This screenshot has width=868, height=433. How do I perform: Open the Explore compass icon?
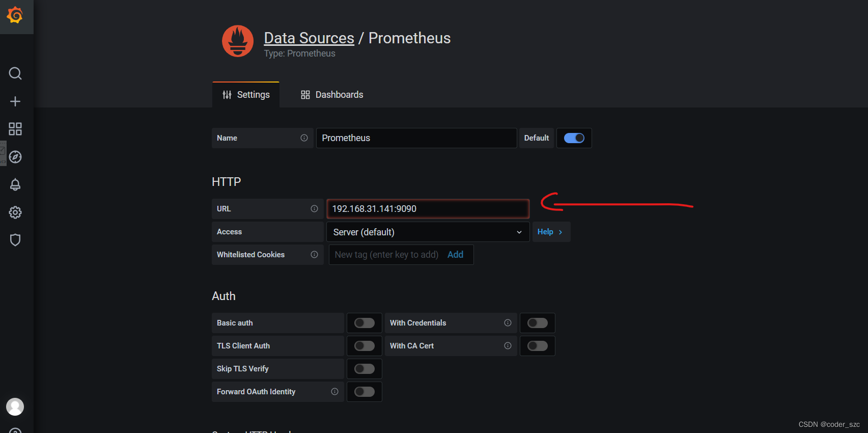click(15, 157)
